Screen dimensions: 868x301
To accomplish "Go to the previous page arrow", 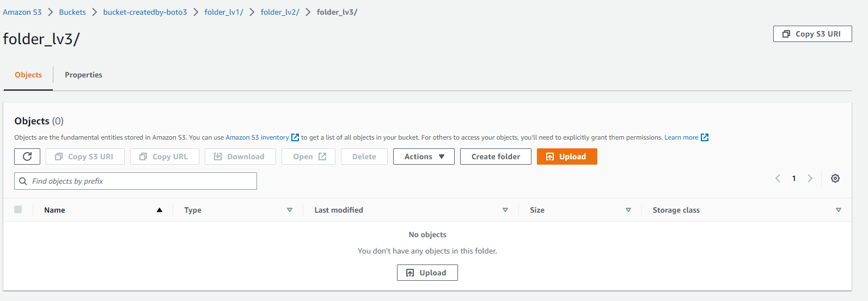I will (x=778, y=178).
